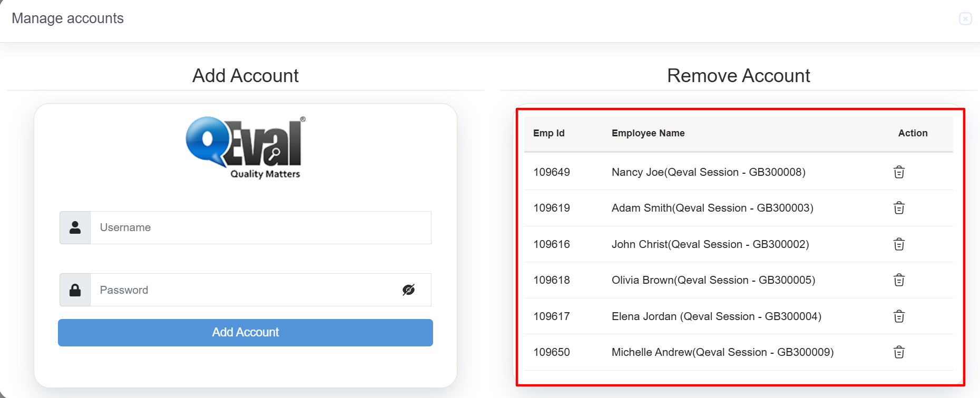Click trash icon for Adam Smith
980x398 pixels.
click(899, 208)
